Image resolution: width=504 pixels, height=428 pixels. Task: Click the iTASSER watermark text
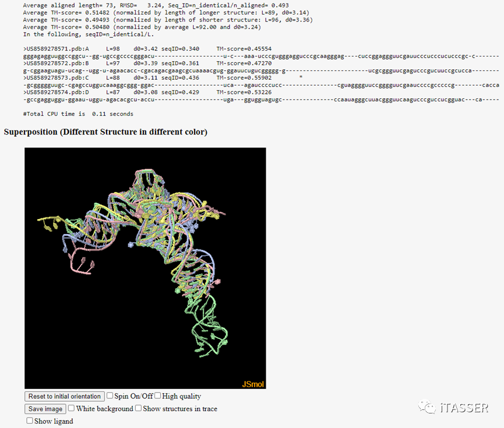click(464, 408)
